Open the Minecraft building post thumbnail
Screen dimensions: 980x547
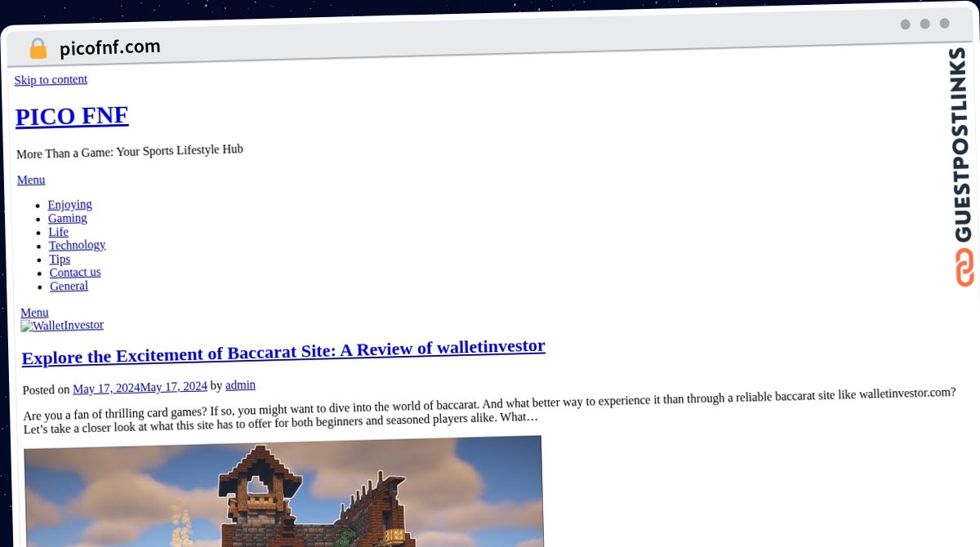[283, 492]
